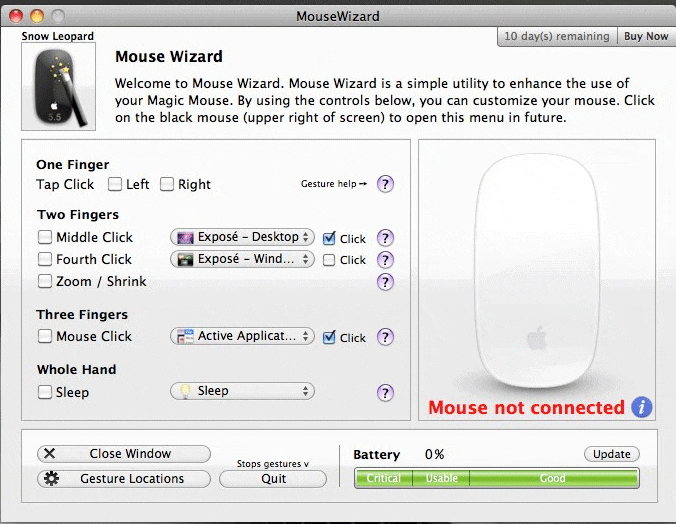The width and height of the screenshot is (676, 524).
Task: Click the battery level bar
Action: (x=496, y=479)
